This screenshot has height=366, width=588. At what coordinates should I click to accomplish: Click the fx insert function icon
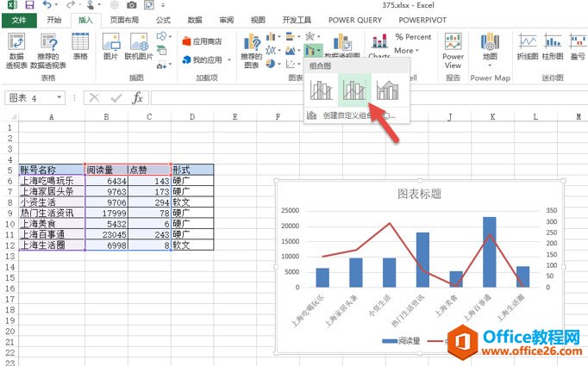click(137, 98)
